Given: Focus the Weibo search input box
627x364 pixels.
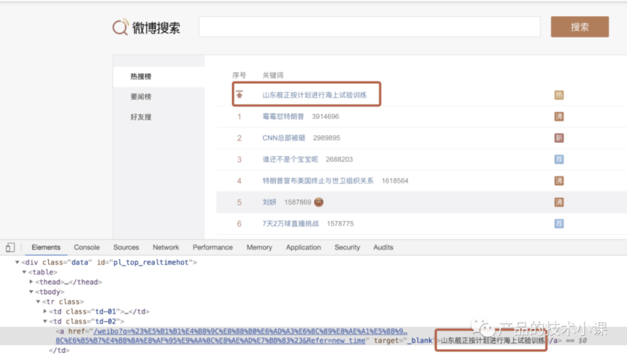Looking at the screenshot, I should point(369,27).
